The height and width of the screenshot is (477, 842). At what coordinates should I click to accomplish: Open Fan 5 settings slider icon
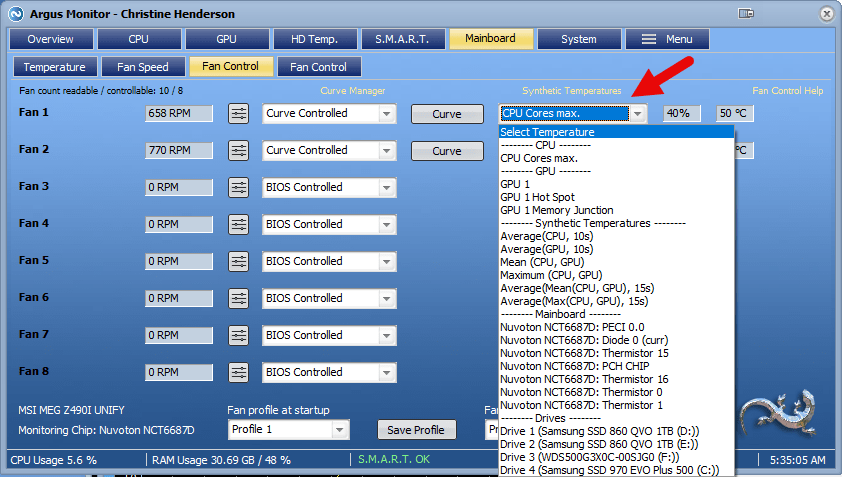[238, 262]
